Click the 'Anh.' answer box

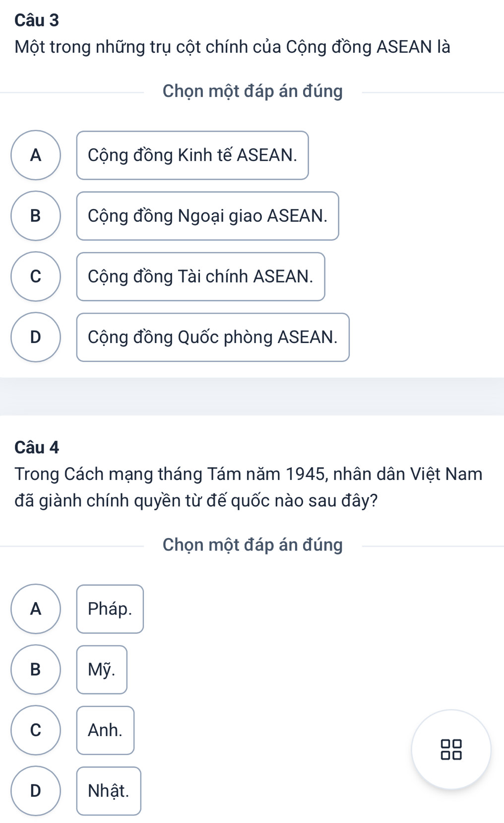click(x=105, y=730)
